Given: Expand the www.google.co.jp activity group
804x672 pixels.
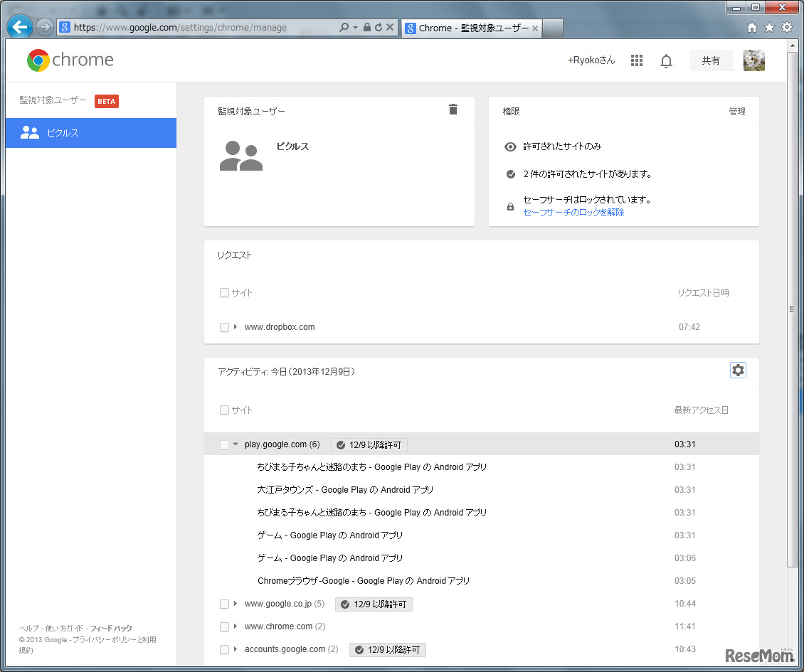Looking at the screenshot, I should click(x=236, y=604).
